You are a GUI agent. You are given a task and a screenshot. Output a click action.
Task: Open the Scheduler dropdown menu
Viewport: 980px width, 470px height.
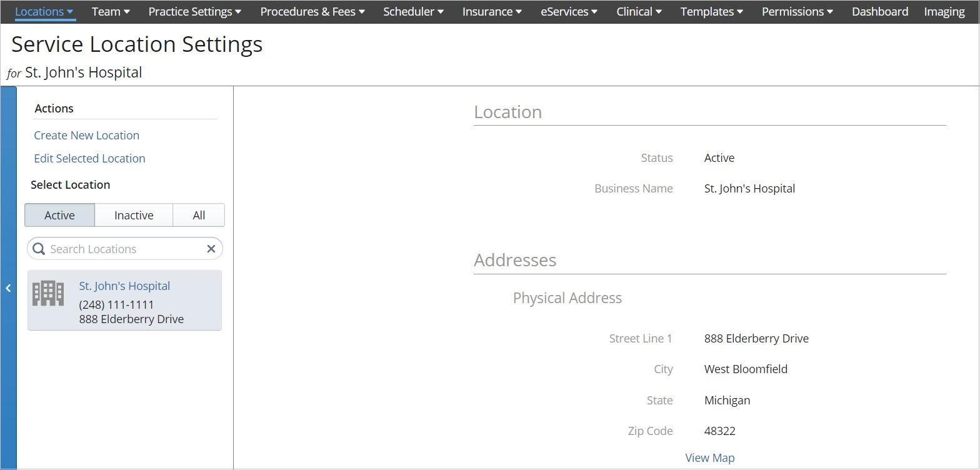pyautogui.click(x=413, y=12)
